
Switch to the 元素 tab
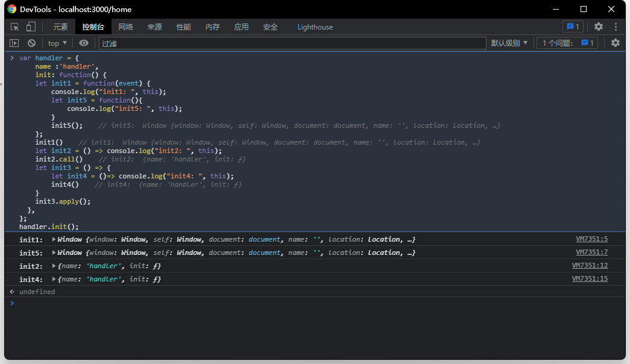click(x=60, y=27)
